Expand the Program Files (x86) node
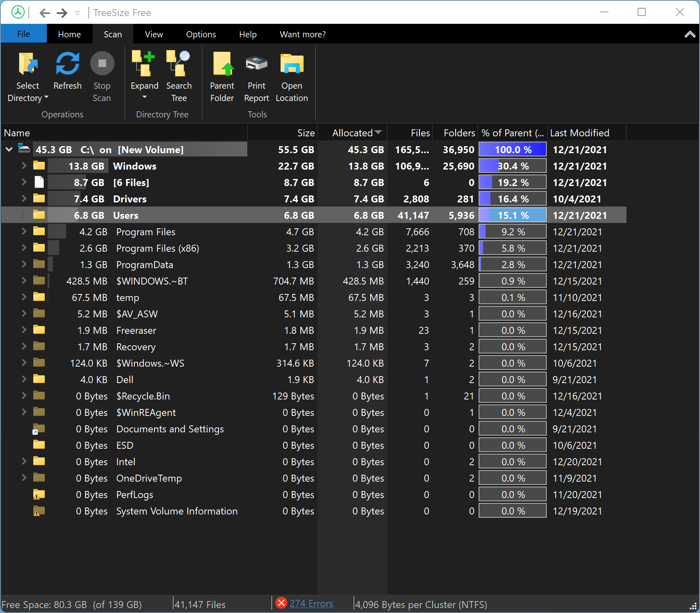The width and height of the screenshot is (700, 613). click(x=24, y=248)
